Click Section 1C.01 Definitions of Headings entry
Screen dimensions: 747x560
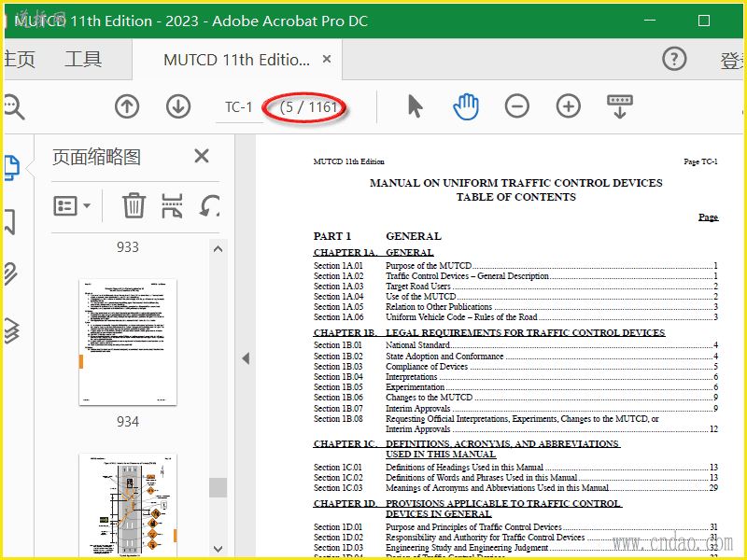point(515,468)
